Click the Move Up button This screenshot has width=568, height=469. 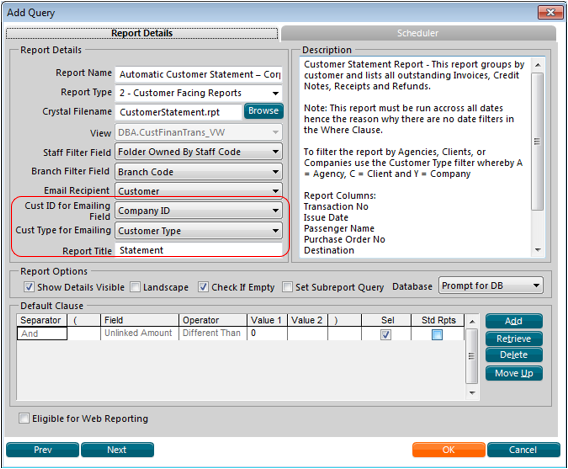514,373
